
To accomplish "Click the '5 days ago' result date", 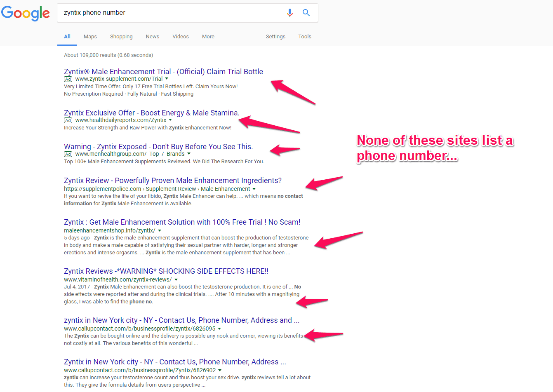I will (77, 238).
